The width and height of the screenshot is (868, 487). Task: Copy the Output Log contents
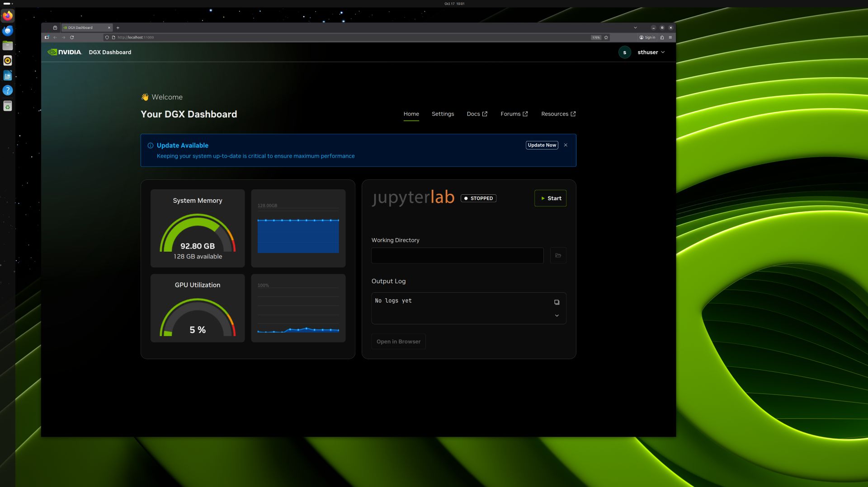click(557, 302)
